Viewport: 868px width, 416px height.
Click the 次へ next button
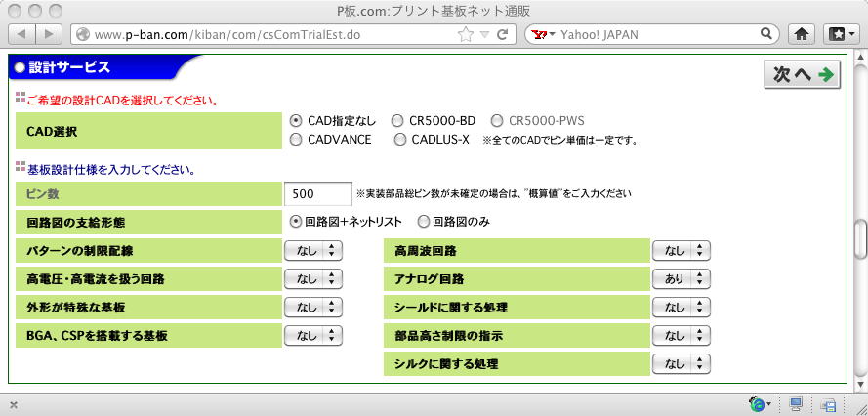(x=803, y=74)
